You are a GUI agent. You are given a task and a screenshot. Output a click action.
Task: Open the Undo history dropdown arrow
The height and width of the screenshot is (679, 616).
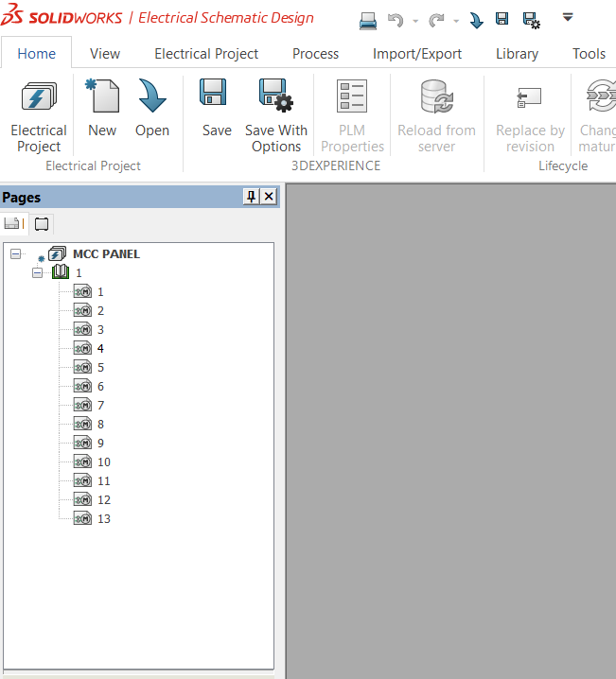pos(415,21)
